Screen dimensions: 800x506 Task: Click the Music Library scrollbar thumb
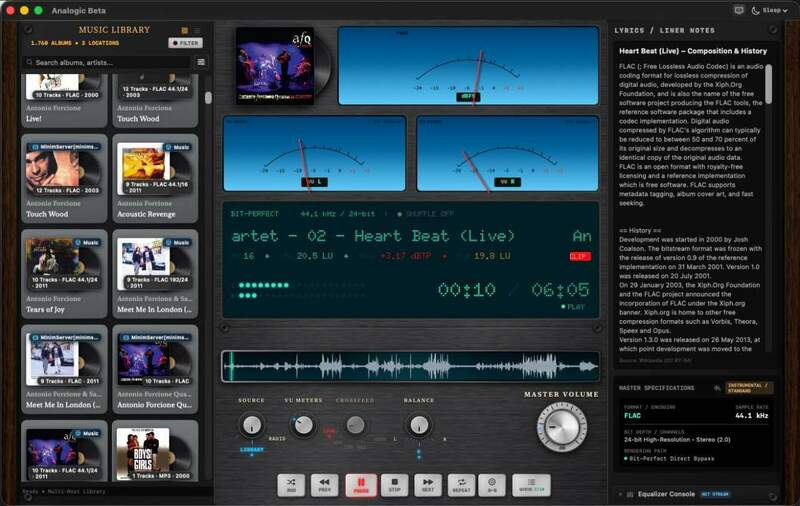(x=208, y=97)
